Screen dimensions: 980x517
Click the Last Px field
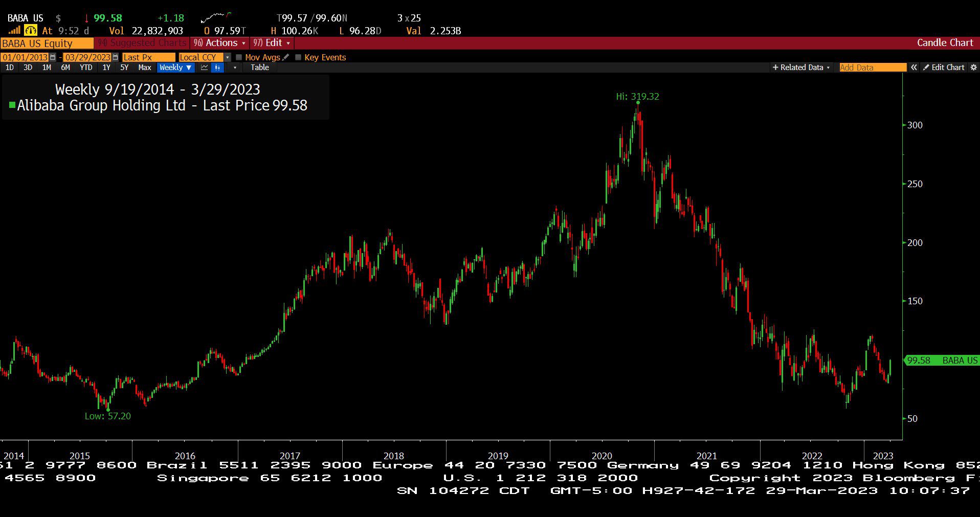coord(148,57)
